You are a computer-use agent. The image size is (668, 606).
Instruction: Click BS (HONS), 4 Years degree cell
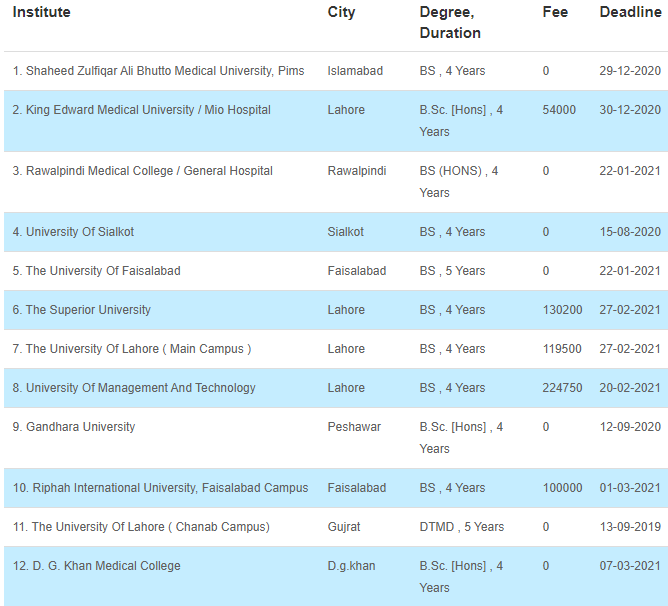click(x=459, y=182)
